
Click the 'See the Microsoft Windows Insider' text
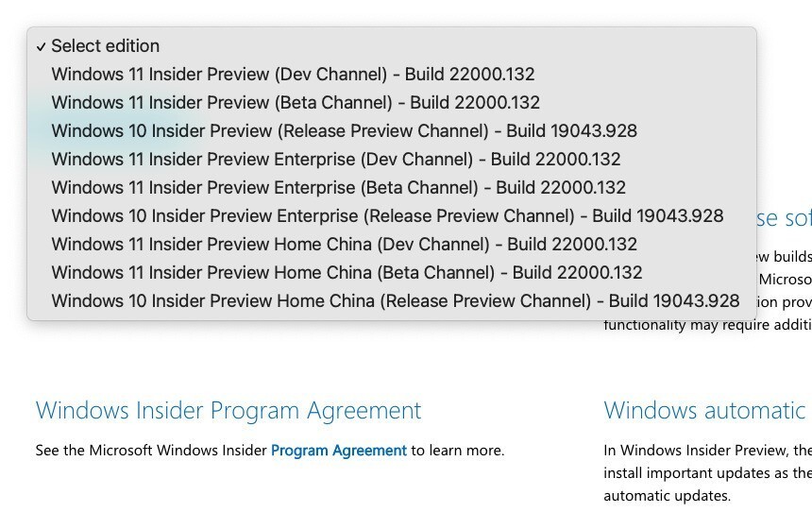click(151, 451)
